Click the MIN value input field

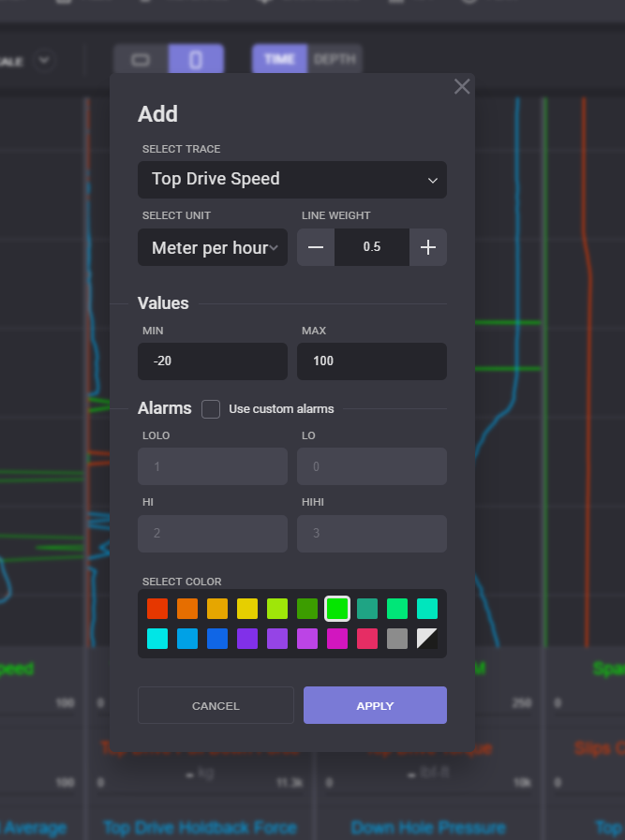point(213,361)
